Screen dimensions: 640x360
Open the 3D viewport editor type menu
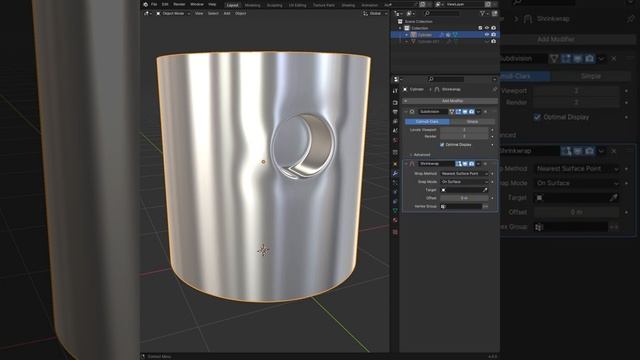pyautogui.click(x=147, y=13)
